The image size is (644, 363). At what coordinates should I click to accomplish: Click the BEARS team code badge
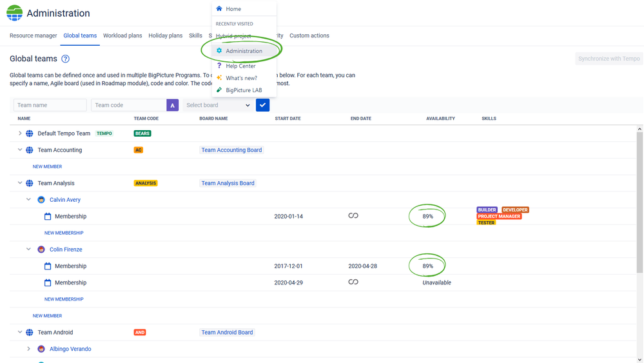pos(142,133)
